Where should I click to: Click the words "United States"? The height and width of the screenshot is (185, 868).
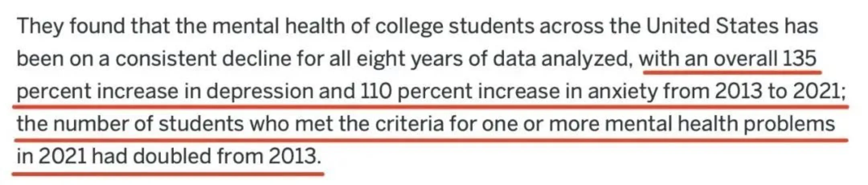712,27
